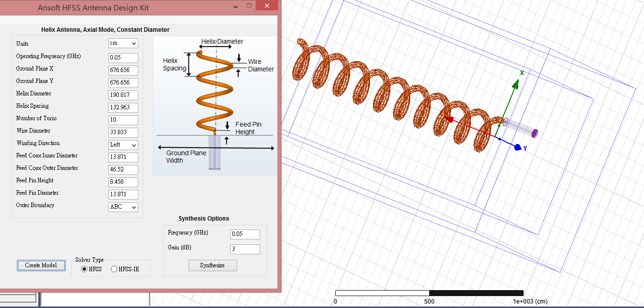Edit the Synthesis Gain (dB) field

click(x=245, y=249)
